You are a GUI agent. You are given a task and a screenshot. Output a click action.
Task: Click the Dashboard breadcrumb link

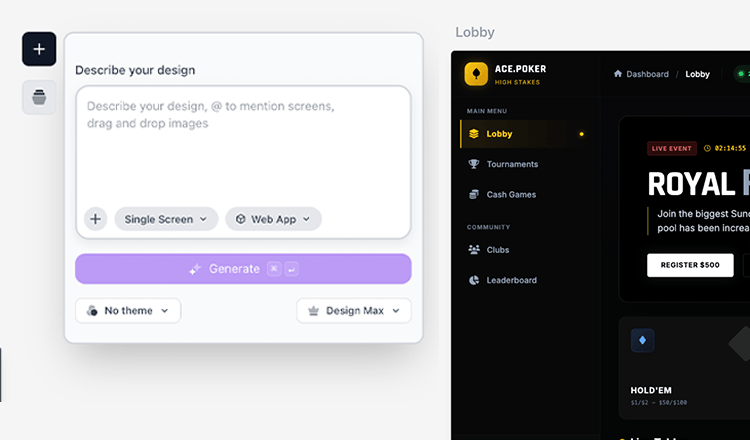coord(647,74)
